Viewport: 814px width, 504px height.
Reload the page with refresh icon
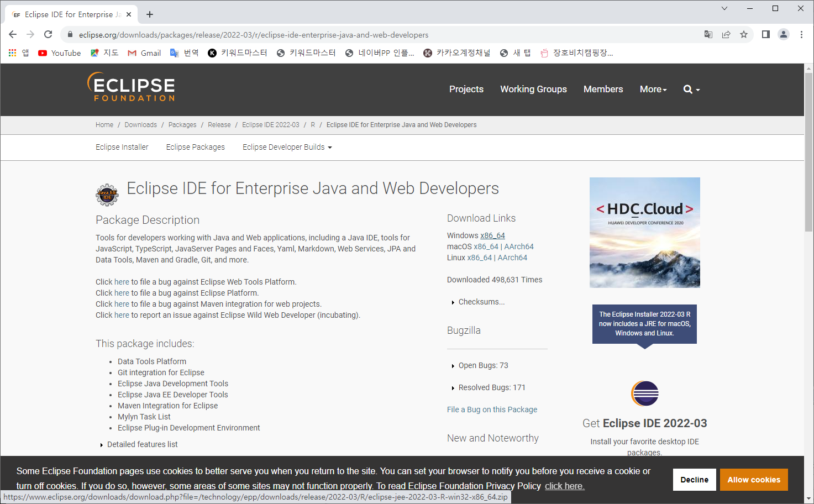pyautogui.click(x=48, y=34)
